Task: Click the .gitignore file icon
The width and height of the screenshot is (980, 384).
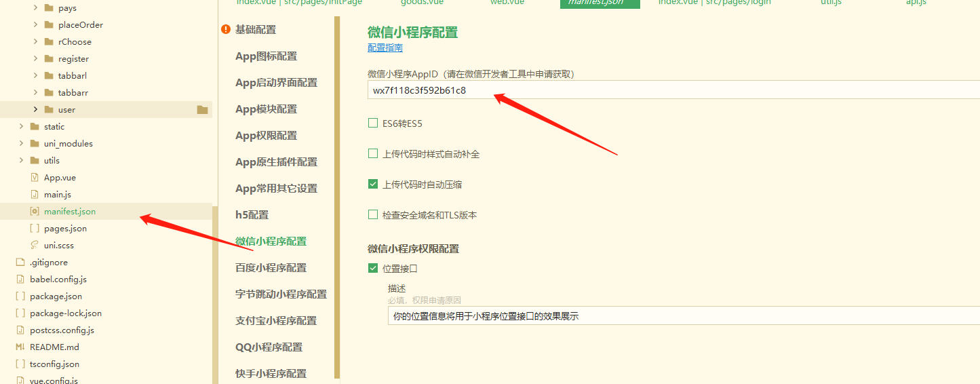Action: [20, 263]
